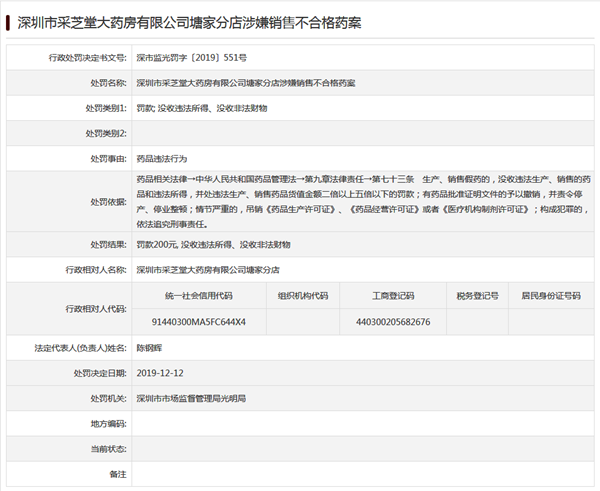Click the 处罚机关 label

coord(109,398)
